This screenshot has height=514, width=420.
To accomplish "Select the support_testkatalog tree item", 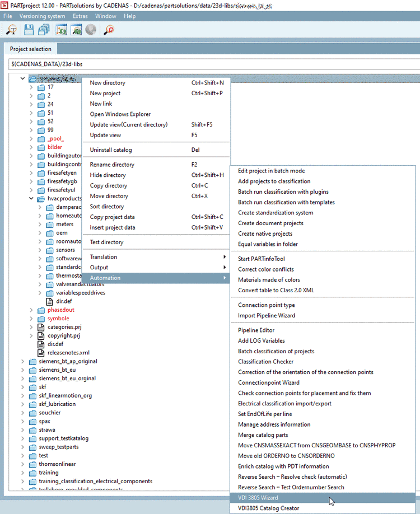I will 64,438.
